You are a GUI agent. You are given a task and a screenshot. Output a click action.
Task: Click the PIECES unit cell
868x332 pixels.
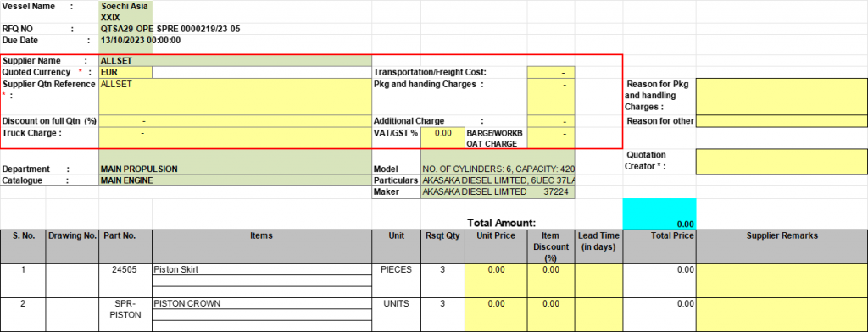tap(397, 280)
